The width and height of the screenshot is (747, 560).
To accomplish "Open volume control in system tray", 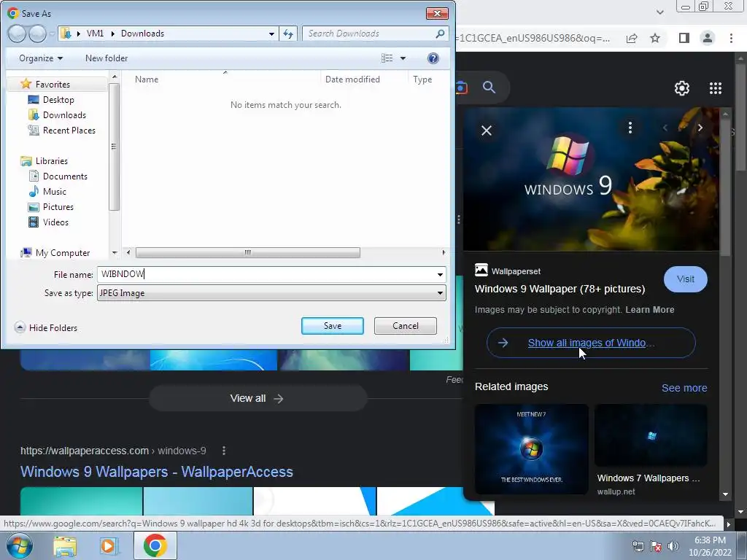I will pyautogui.click(x=673, y=547).
